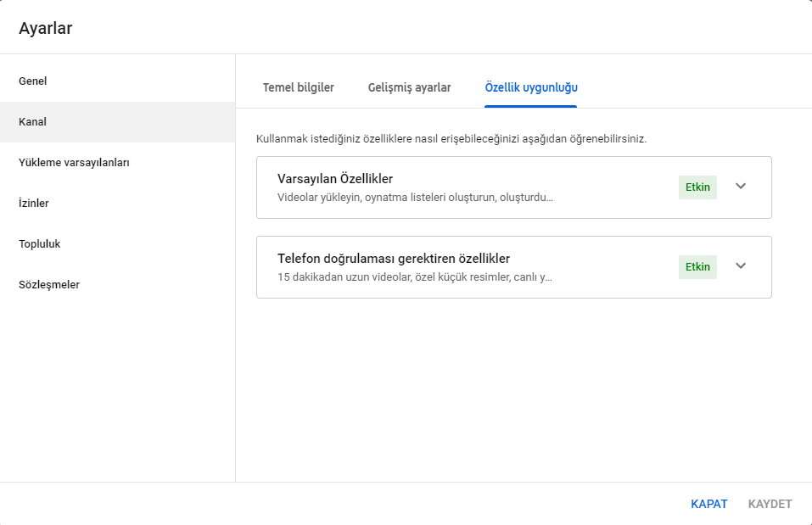Viewport: 812px width, 525px height.
Task: Select the Özellik uygunluğu tab
Action: (530, 87)
